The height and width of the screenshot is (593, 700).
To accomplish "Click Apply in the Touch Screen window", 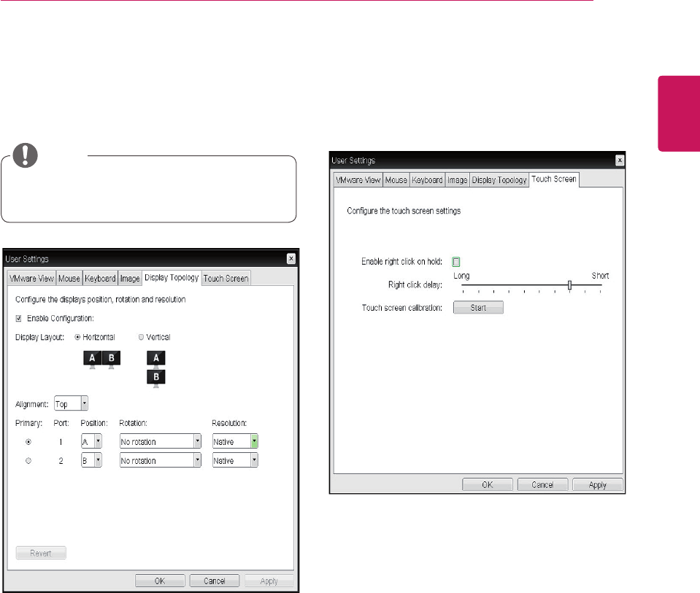I will [x=597, y=484].
